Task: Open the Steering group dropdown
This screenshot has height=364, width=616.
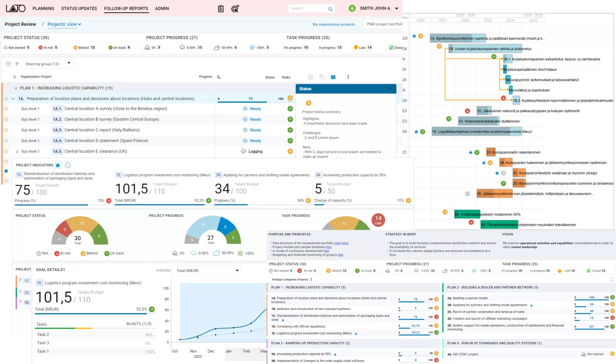Action: click(x=47, y=64)
